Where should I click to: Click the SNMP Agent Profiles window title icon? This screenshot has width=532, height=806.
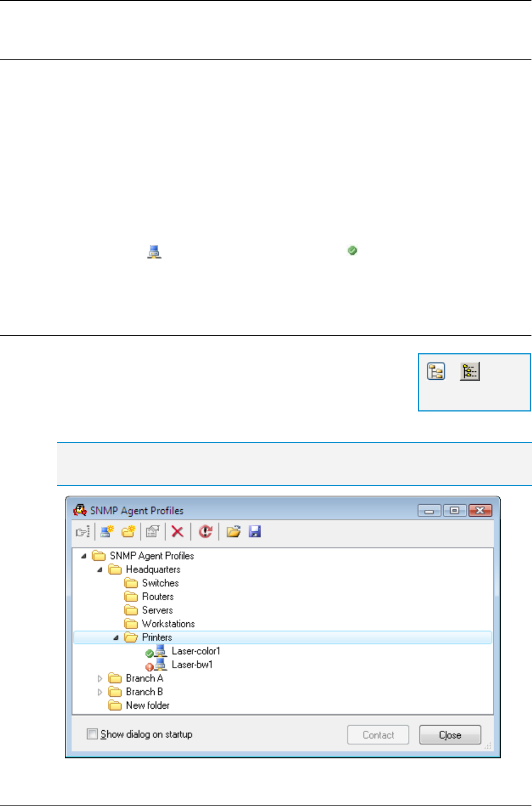pyautogui.click(x=80, y=510)
